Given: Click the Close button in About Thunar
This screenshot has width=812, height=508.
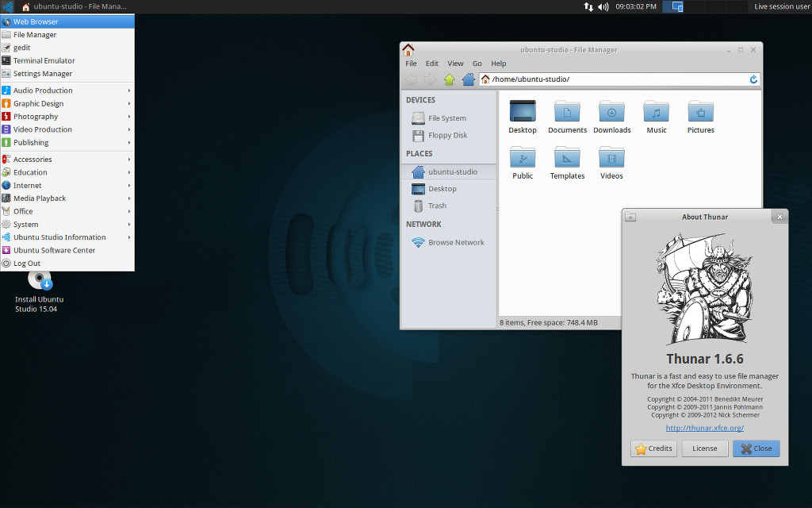Looking at the screenshot, I should pyautogui.click(x=756, y=448).
